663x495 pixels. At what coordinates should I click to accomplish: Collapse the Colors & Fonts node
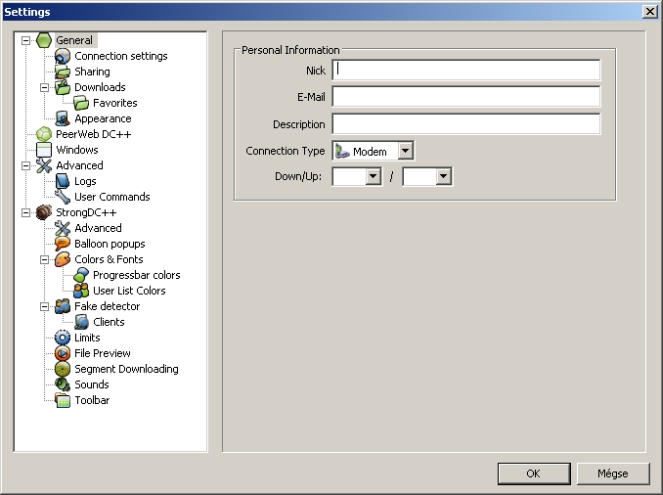click(x=45, y=260)
